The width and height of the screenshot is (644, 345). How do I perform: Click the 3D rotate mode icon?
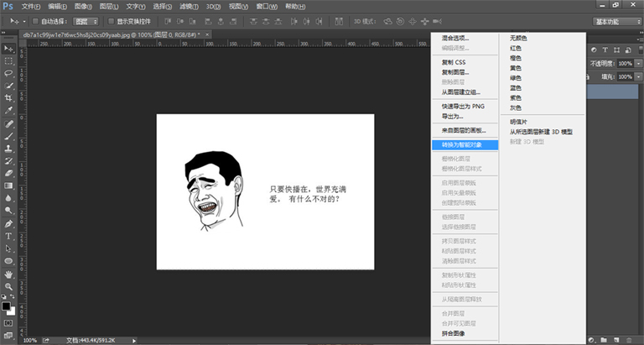coord(387,21)
